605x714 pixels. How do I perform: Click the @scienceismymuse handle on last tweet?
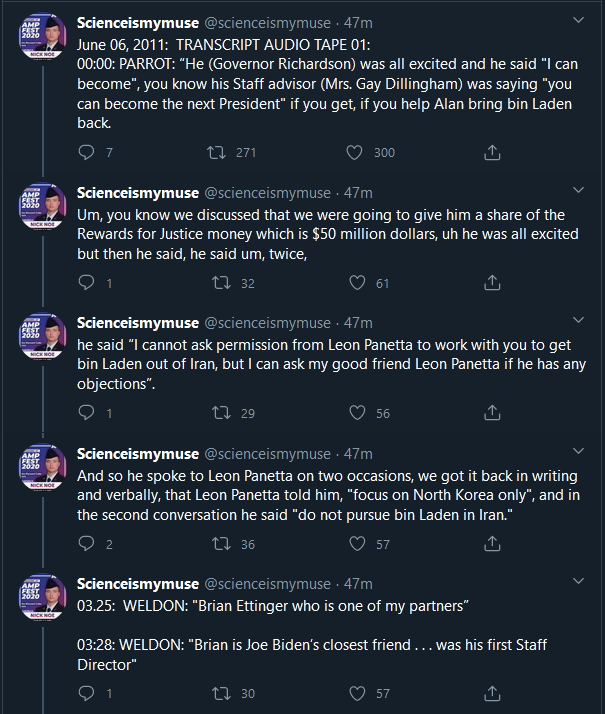tap(268, 584)
